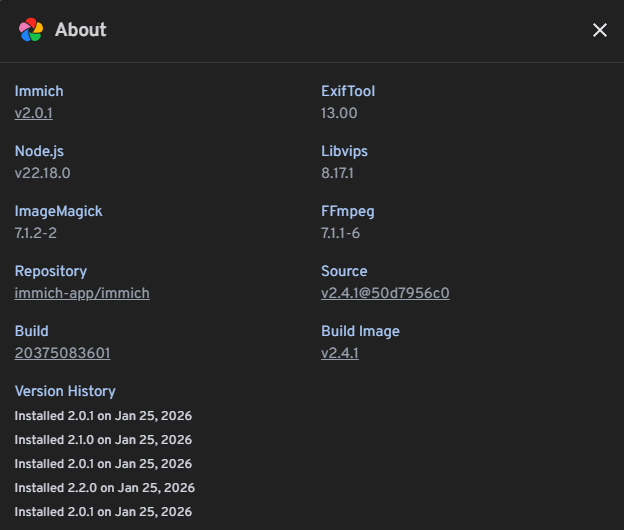Image resolution: width=624 pixels, height=530 pixels.
Task: Click the Installed 2.2.0 history entry
Action: click(104, 488)
